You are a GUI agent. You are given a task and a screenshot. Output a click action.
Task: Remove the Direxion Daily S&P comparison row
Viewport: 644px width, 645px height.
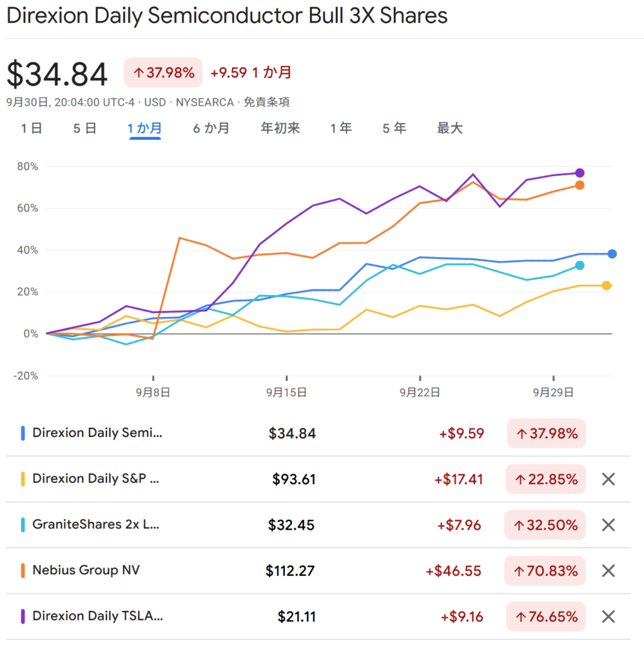click(607, 479)
